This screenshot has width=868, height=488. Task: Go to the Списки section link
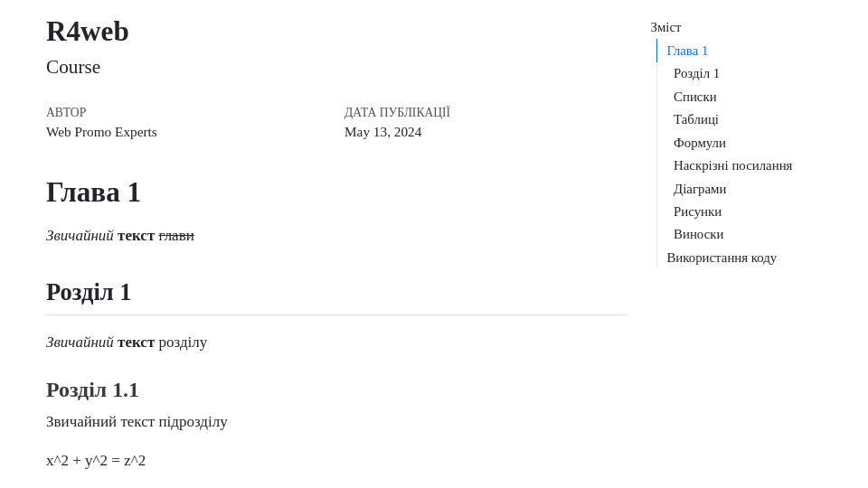point(694,97)
